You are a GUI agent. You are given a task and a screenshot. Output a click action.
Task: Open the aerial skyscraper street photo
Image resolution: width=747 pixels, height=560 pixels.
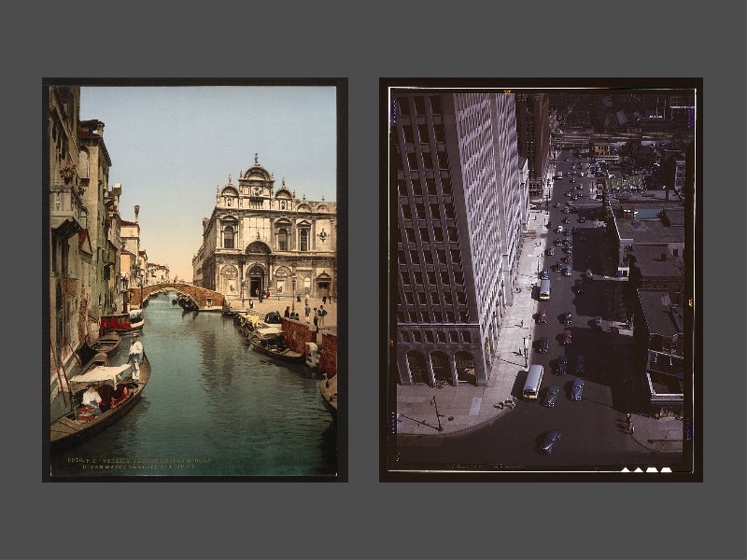click(541, 280)
